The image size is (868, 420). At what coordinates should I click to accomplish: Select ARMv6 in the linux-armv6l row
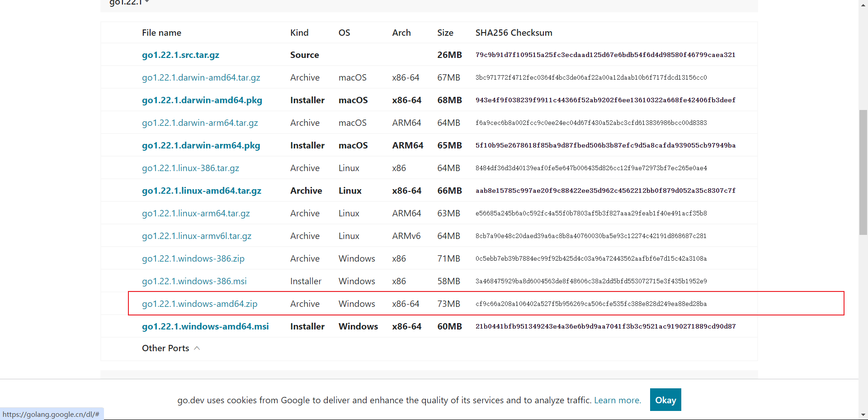click(x=406, y=236)
